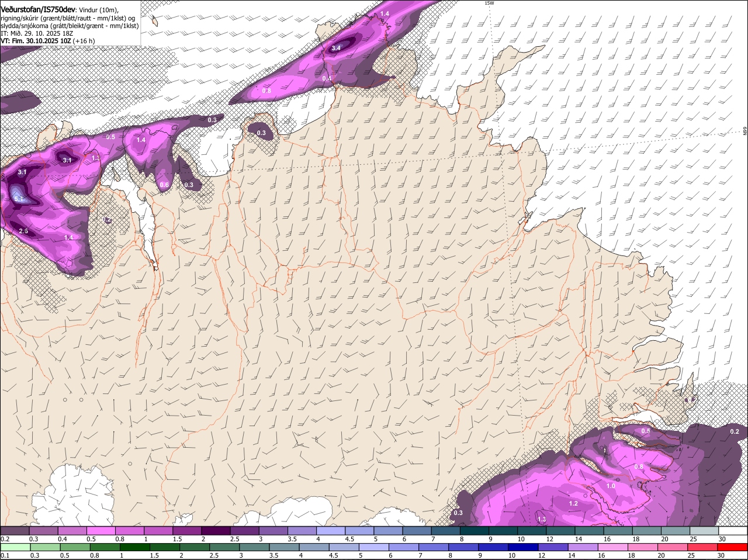Select the darkest green 1 swatch in lower legend

click(x=134, y=547)
